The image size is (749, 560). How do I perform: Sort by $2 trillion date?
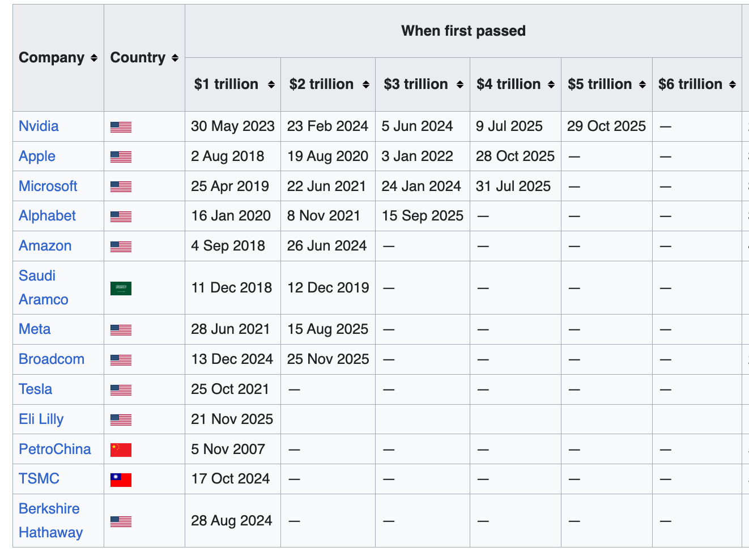[x=366, y=84]
